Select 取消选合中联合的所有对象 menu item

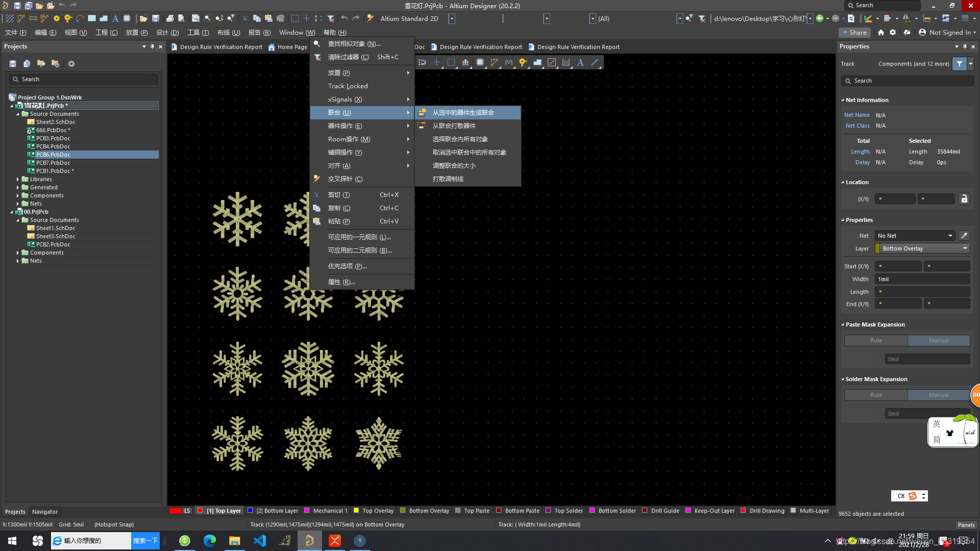click(469, 152)
